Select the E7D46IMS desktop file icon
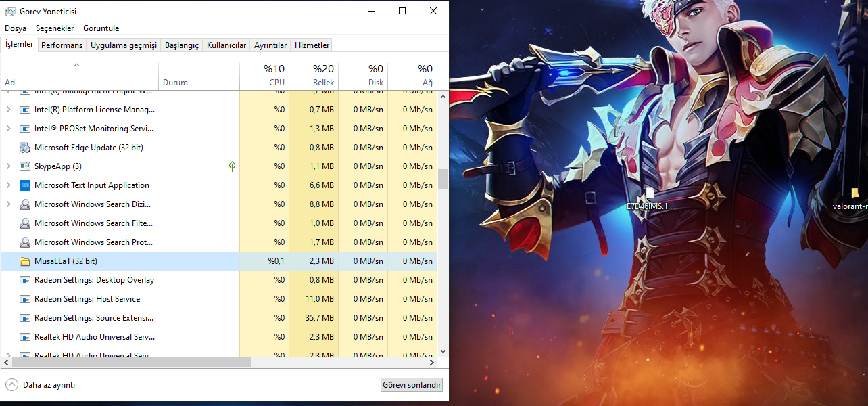Screen dimensions: 868x406 [x=650, y=193]
